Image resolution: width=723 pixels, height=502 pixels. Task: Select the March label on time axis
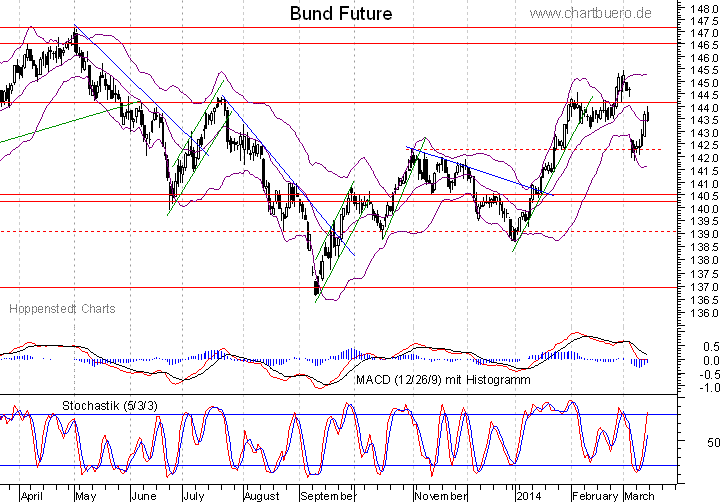639,496
